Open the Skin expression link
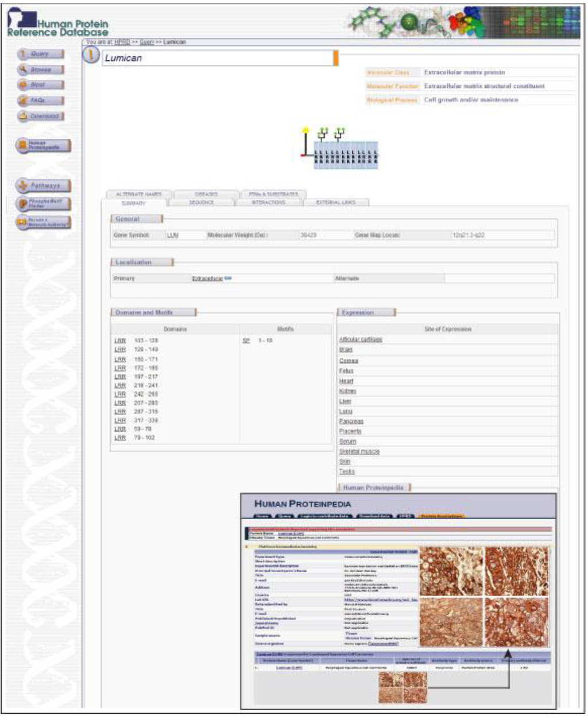 (345, 462)
